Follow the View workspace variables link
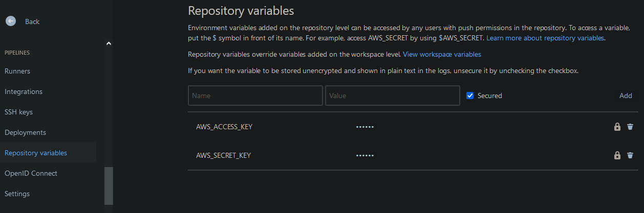Viewport: 644px width, 213px height. (442, 54)
